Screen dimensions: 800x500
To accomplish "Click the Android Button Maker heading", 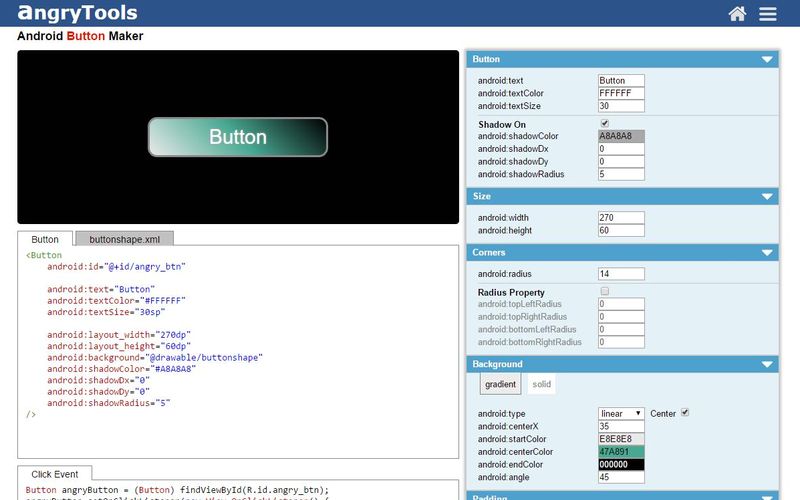I will click(x=80, y=36).
